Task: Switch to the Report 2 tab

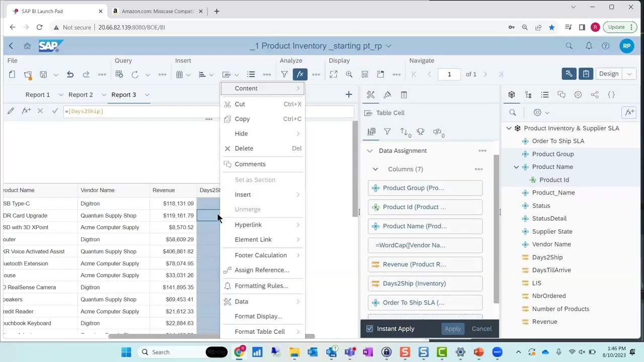Action: pos(80,95)
